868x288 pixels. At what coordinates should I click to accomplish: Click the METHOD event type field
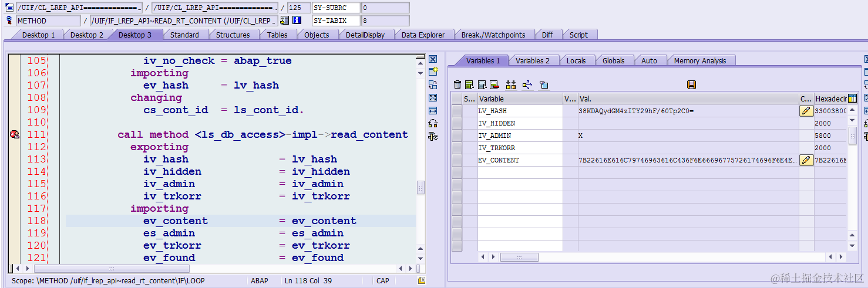tap(48, 21)
